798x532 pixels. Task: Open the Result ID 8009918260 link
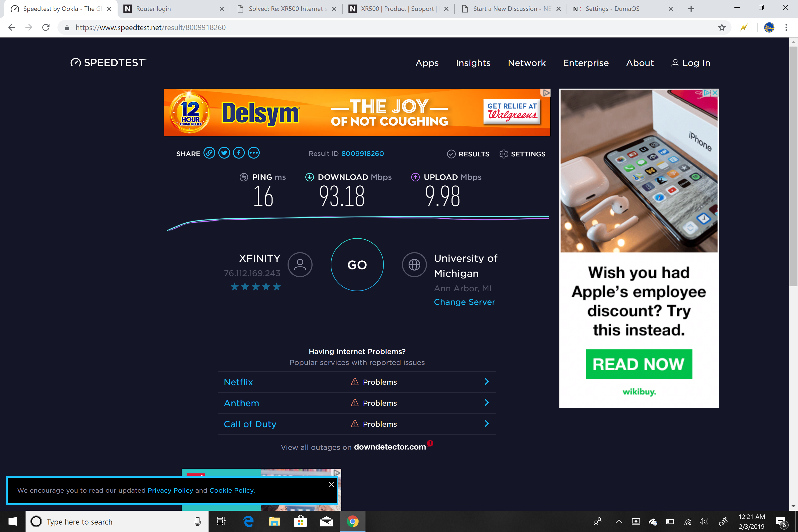362,154
